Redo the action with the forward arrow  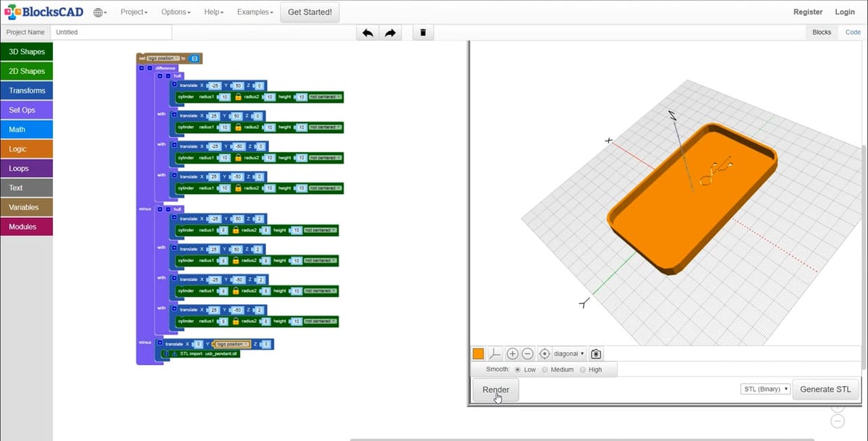point(390,33)
